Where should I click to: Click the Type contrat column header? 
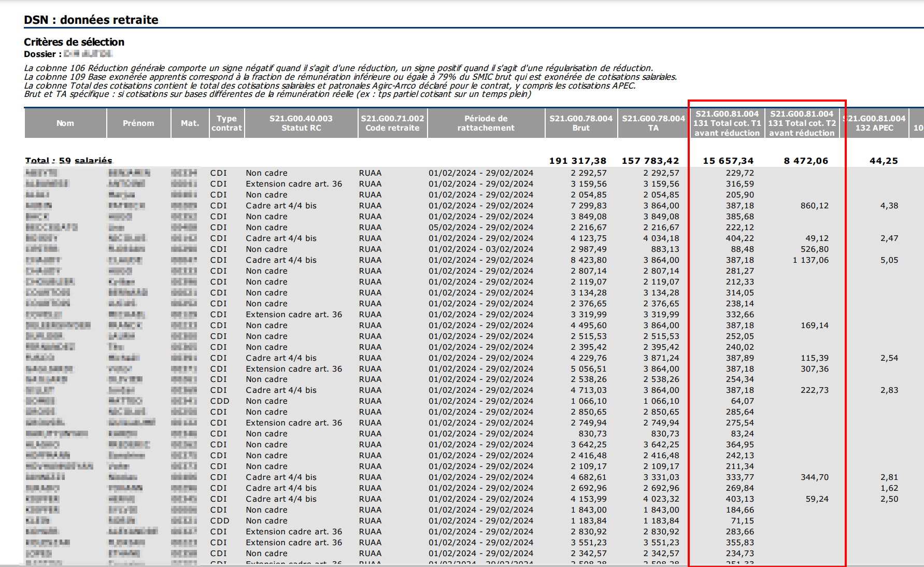click(x=226, y=123)
